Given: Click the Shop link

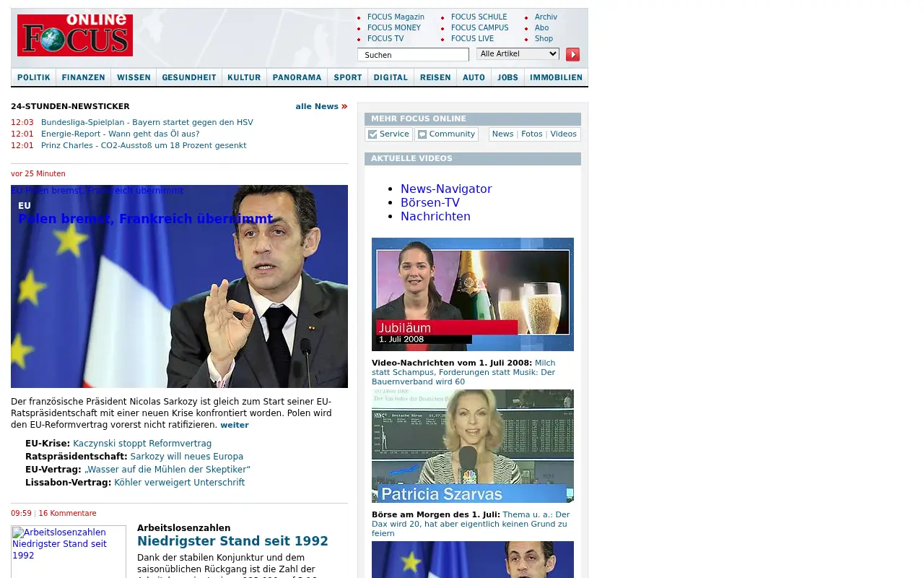Looking at the screenshot, I should 544,38.
